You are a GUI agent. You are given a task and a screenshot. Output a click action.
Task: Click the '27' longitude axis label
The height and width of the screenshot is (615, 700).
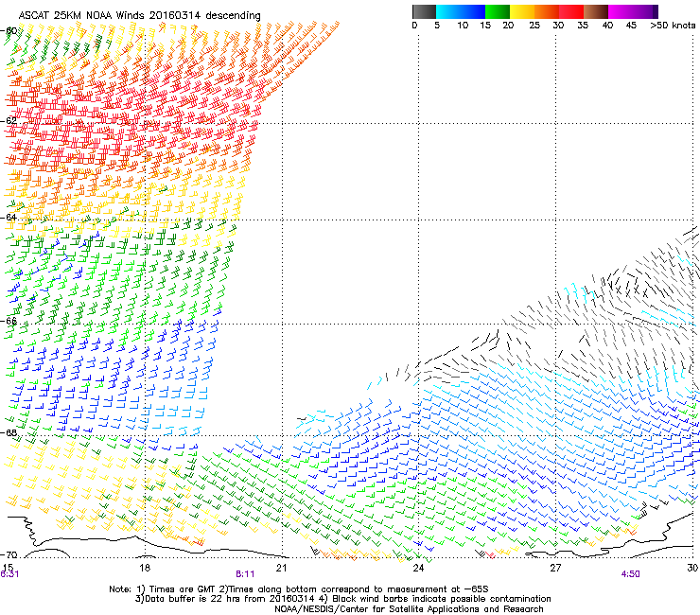pyautogui.click(x=555, y=568)
